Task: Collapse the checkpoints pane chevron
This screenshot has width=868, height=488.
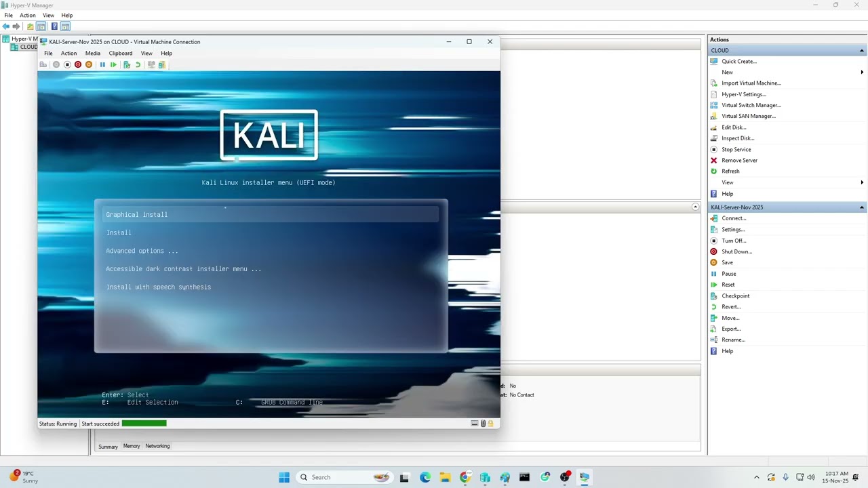Action: (x=695, y=207)
